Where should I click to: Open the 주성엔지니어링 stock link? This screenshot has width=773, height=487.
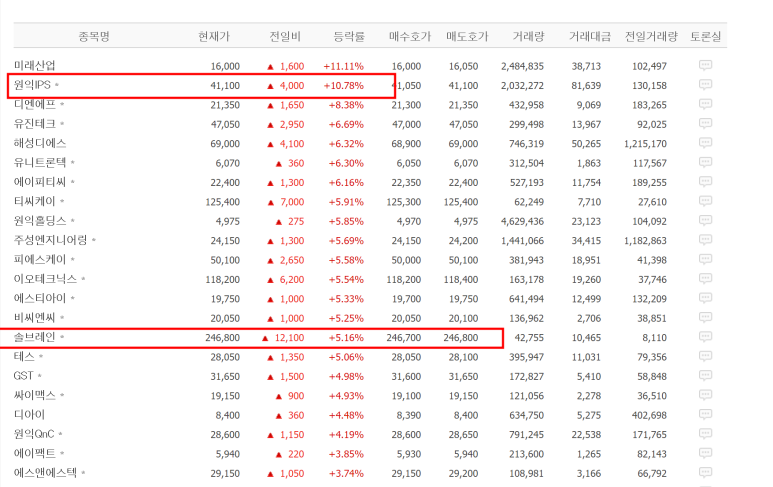tap(50, 240)
